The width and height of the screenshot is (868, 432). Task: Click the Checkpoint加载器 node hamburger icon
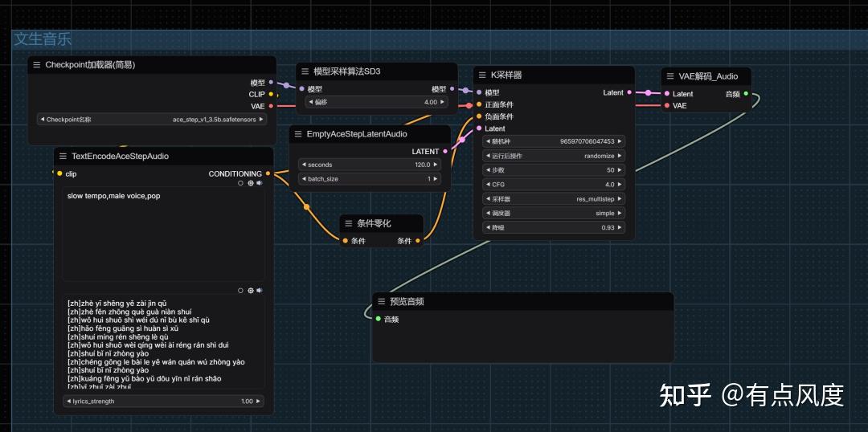click(x=36, y=64)
